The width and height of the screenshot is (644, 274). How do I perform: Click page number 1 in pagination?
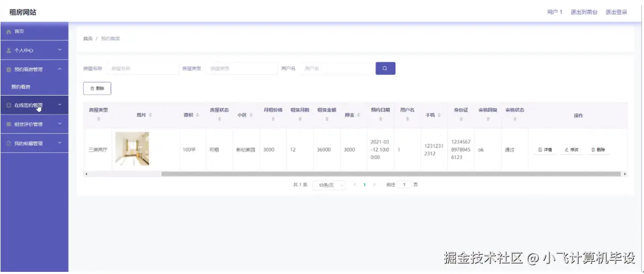coord(365,185)
